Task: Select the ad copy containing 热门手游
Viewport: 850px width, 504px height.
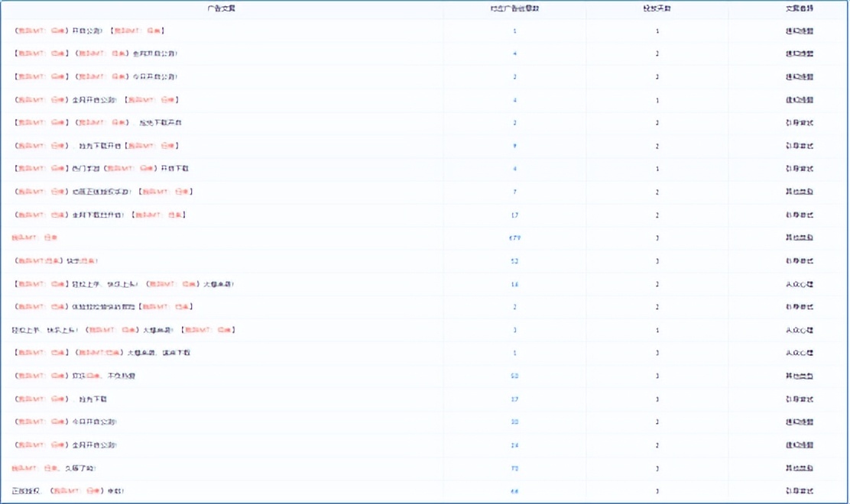Action: 101,168
